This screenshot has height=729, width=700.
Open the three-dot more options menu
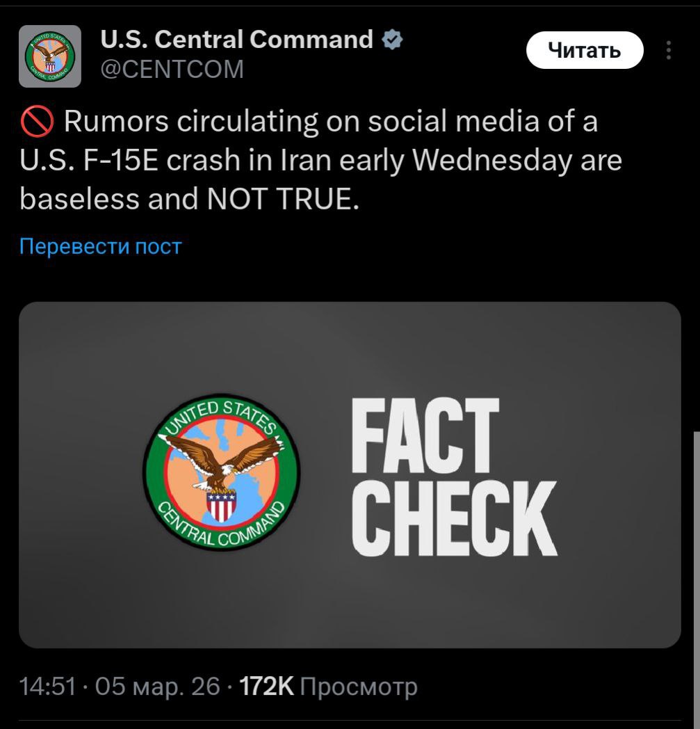669,51
